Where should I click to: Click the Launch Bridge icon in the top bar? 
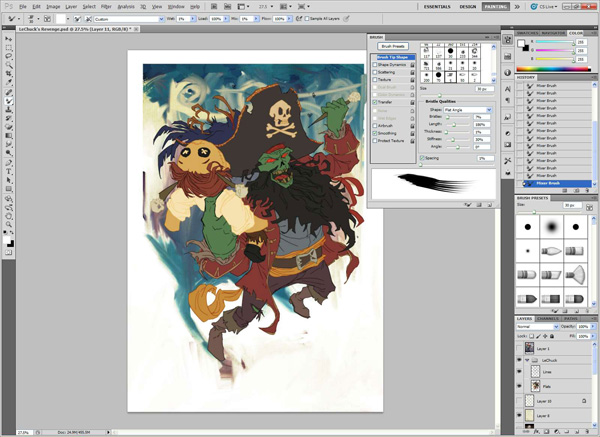214,7
